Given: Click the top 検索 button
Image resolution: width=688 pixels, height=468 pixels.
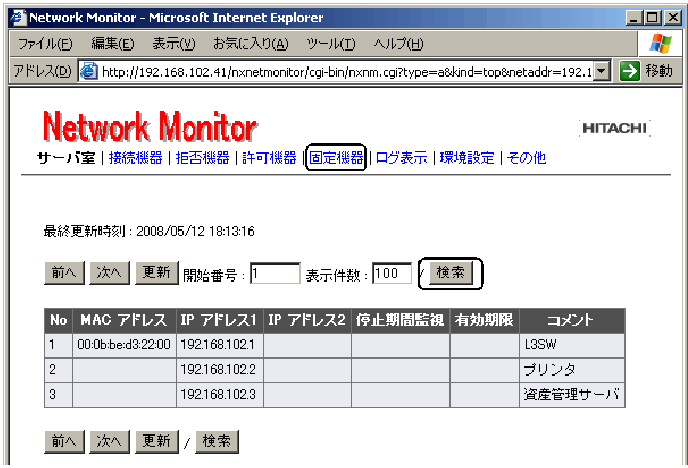Looking at the screenshot, I should 451,273.
